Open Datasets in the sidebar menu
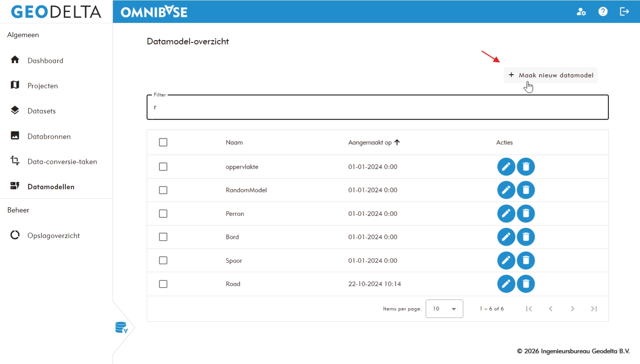Image resolution: width=640 pixels, height=364 pixels. pyautogui.click(x=42, y=111)
